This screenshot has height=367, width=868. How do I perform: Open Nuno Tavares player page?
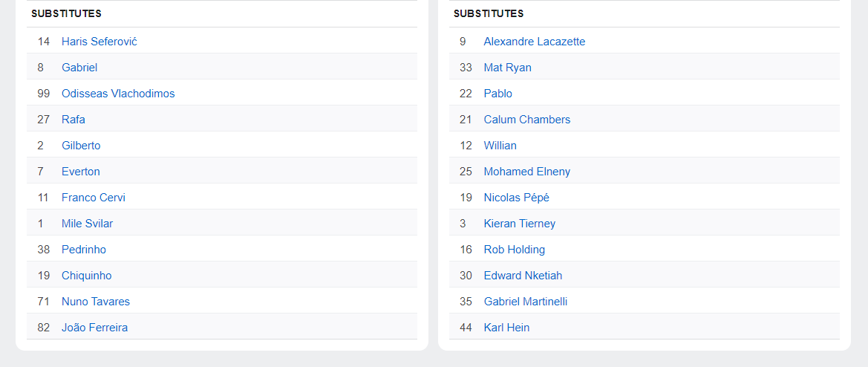[x=96, y=302]
